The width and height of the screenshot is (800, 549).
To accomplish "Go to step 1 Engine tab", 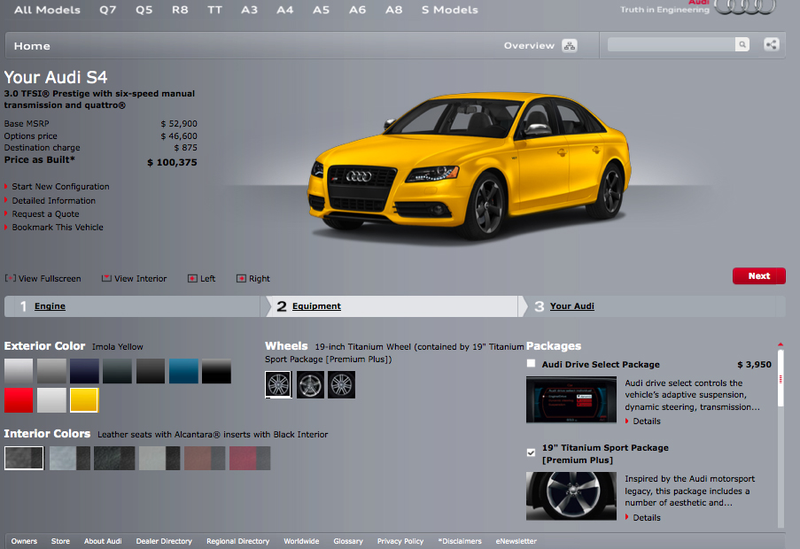I will click(x=50, y=306).
